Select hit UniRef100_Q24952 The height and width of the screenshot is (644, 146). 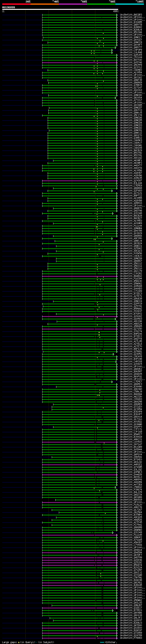pyautogui.click(x=131, y=354)
